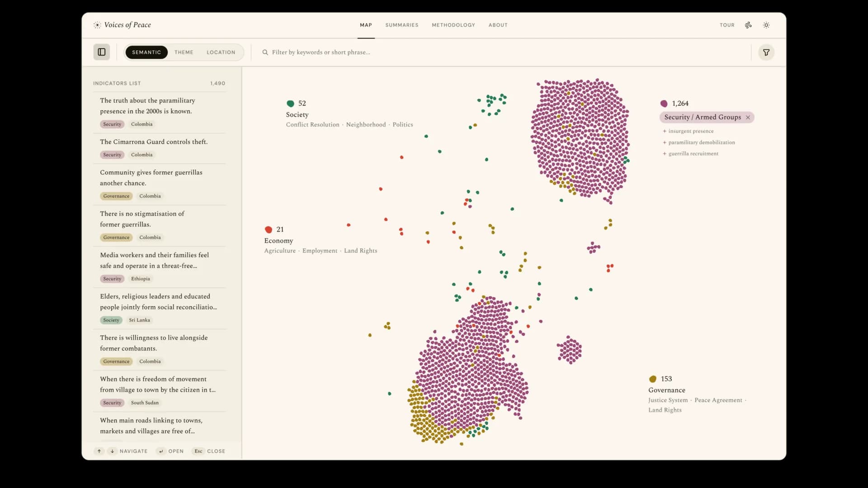Open 'Elders, religious leaders and educated' indicator
The width and height of the screenshot is (868, 488).
[159, 308]
